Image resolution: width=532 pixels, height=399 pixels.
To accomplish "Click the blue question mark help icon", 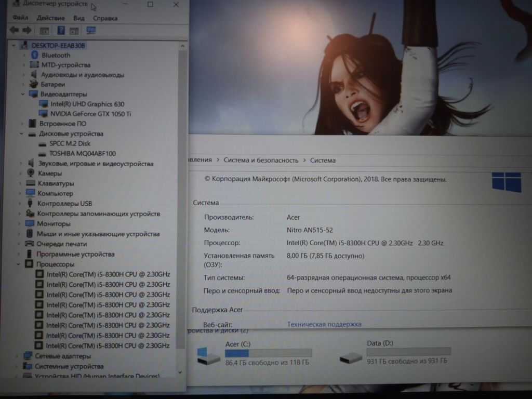I will (x=61, y=31).
